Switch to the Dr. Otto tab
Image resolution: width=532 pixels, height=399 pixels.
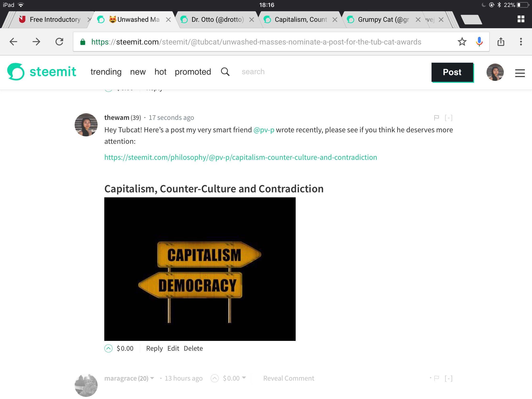pos(217,19)
